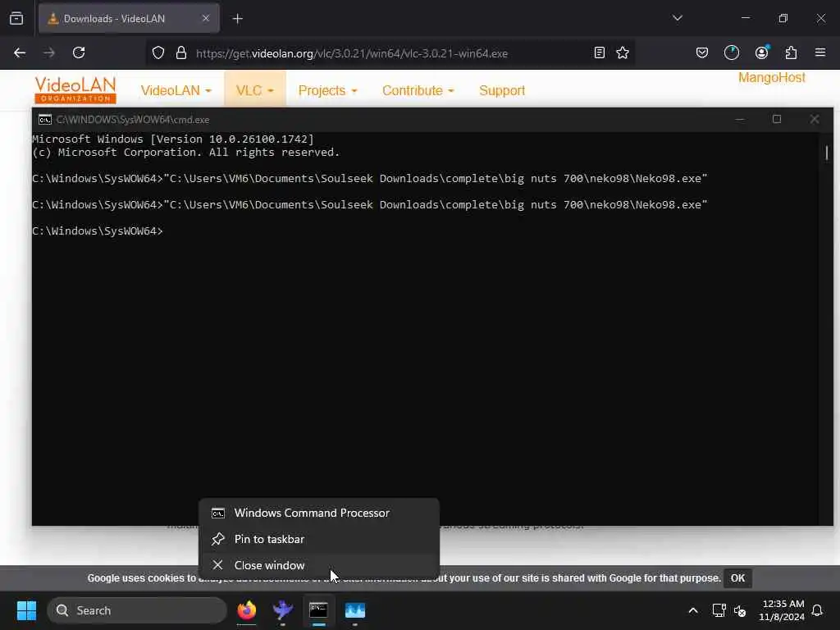Viewport: 840px width, 630px height.
Task: Open Firefox account icon
Action: coord(762,52)
